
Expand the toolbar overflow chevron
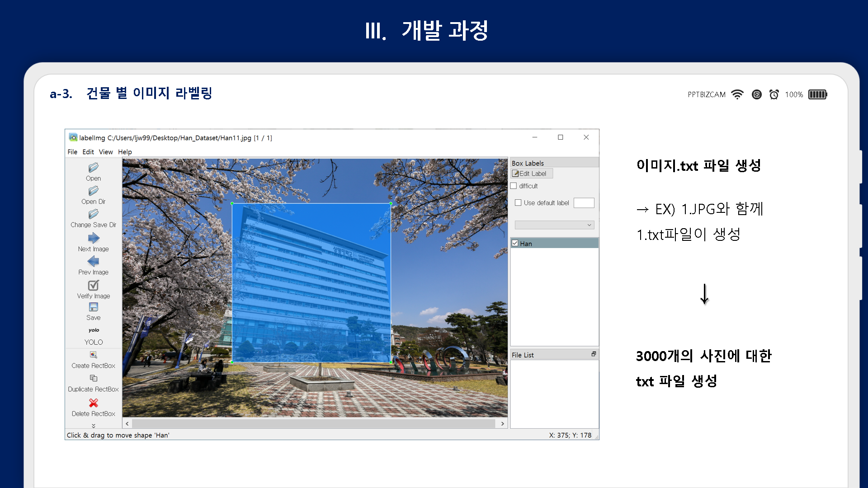[x=94, y=426]
